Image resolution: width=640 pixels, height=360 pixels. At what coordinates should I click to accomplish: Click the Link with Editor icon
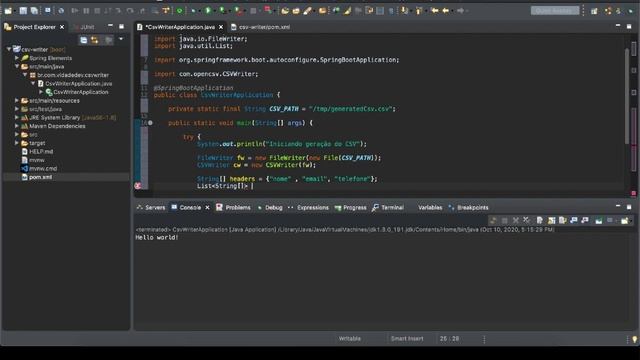pos(95,40)
